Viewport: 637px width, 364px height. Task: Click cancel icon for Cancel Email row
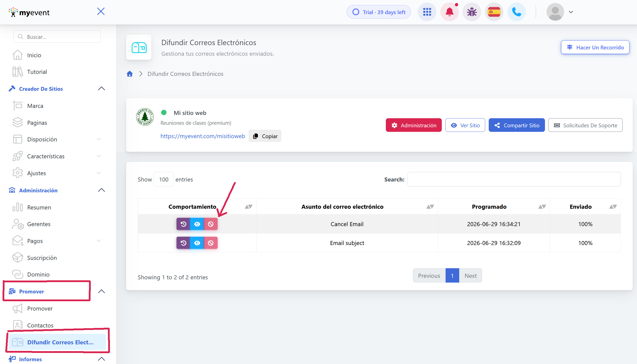(211, 224)
